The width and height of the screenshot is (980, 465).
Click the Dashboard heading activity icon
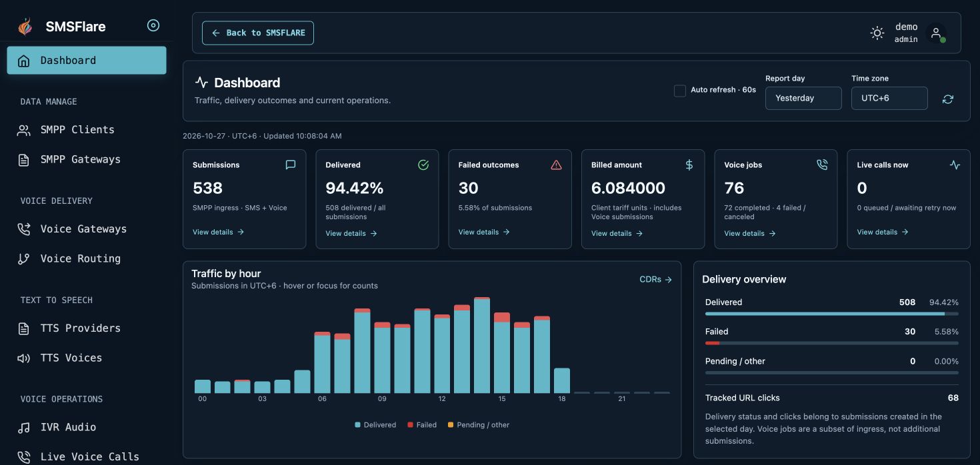201,83
